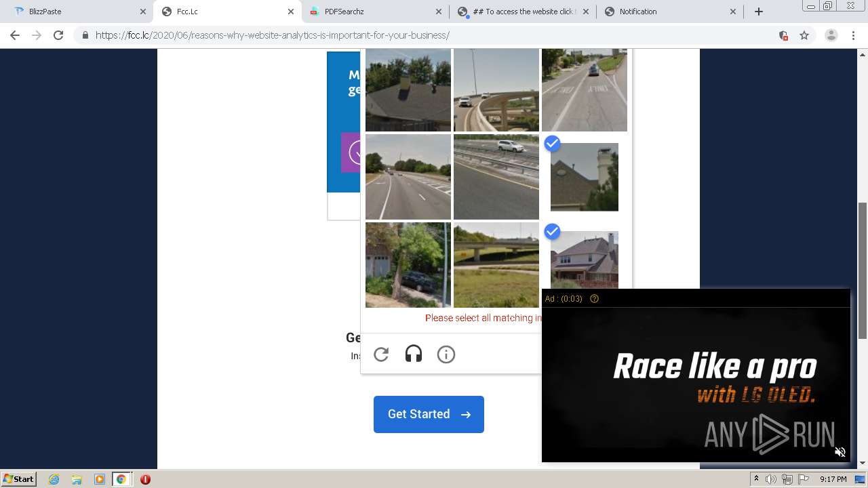Select the road with lane markings tile
This screenshot has height=488, width=868.
tap(585, 89)
